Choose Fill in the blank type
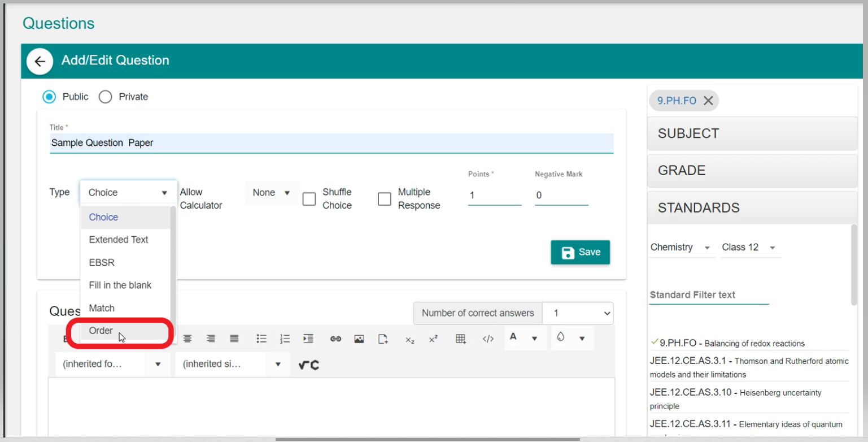 click(x=120, y=285)
